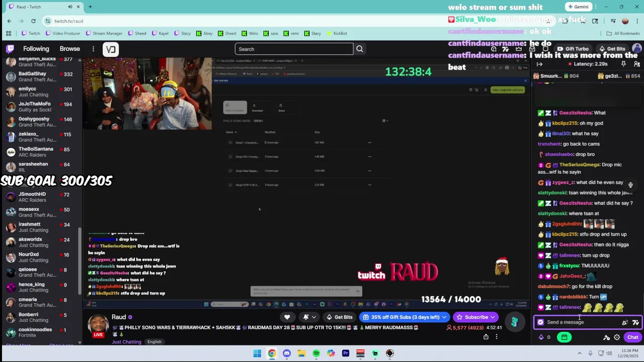Open File Explorer from the taskbar
The image size is (644, 362).
[x=301, y=353]
